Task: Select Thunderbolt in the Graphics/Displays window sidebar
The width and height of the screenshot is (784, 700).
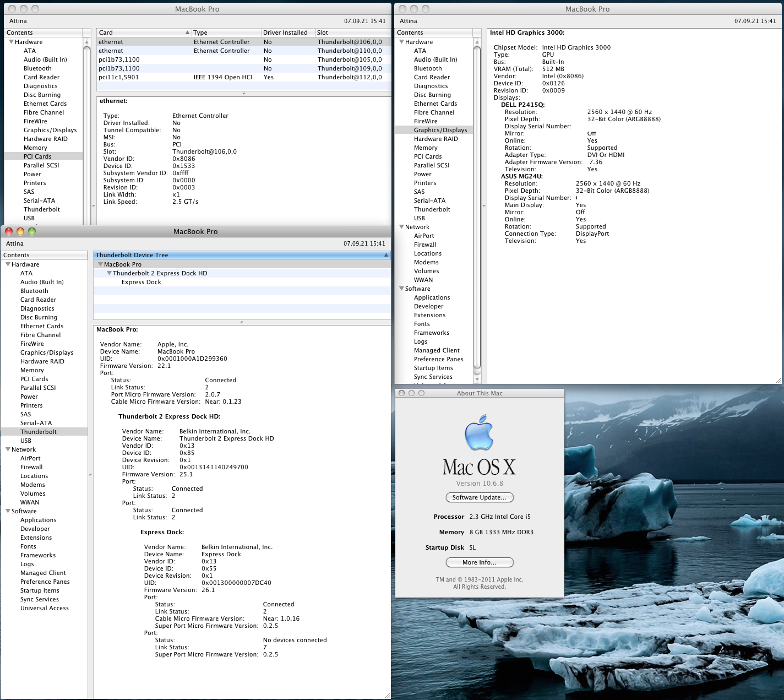Action: click(x=432, y=209)
